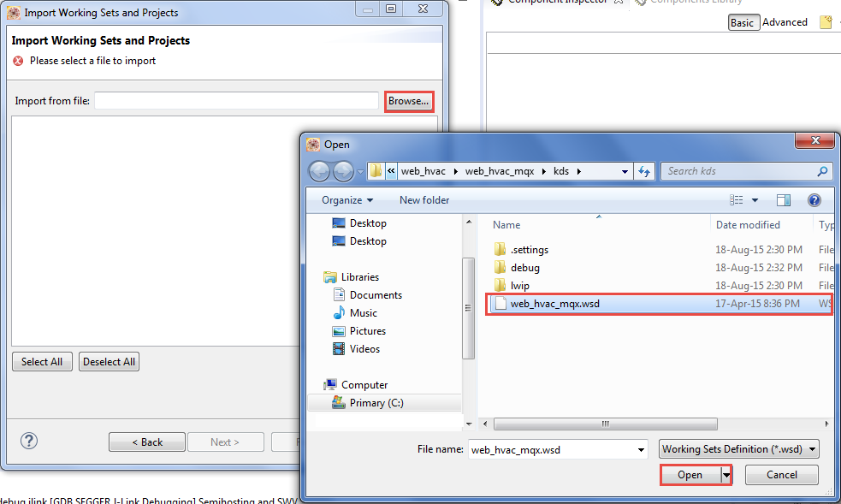Click the search magnifier icon
Screen dimensions: 841x504
coord(822,171)
